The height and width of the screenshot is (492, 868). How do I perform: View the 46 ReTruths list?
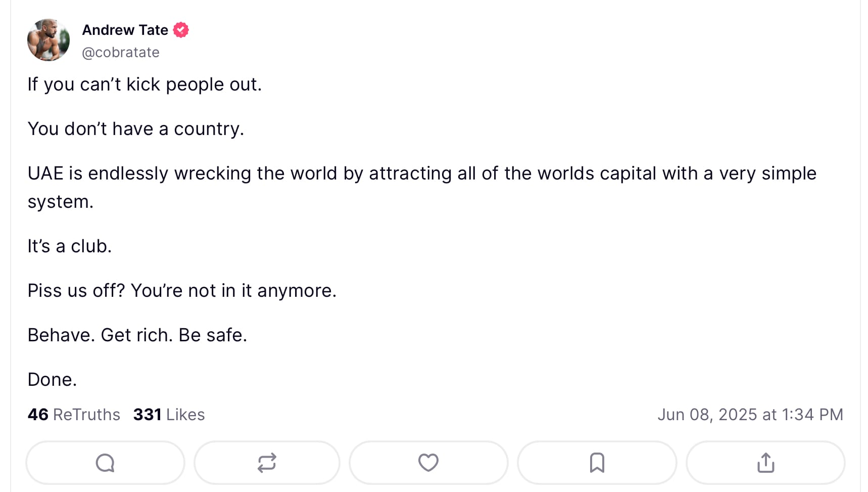pyautogui.click(x=74, y=415)
